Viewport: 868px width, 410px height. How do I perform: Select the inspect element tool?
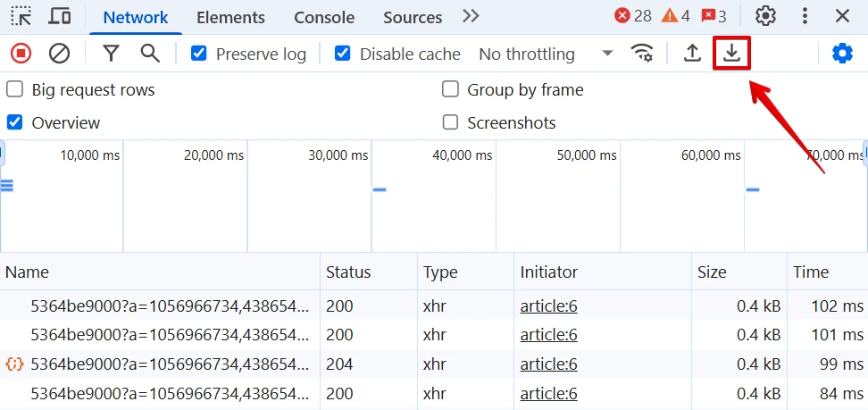(21, 17)
